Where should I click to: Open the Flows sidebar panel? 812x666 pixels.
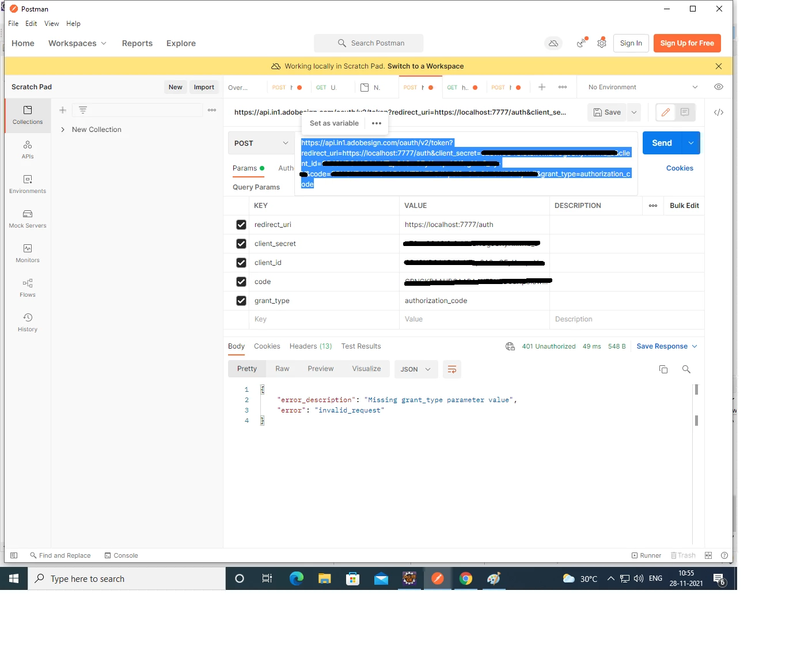pos(28,288)
